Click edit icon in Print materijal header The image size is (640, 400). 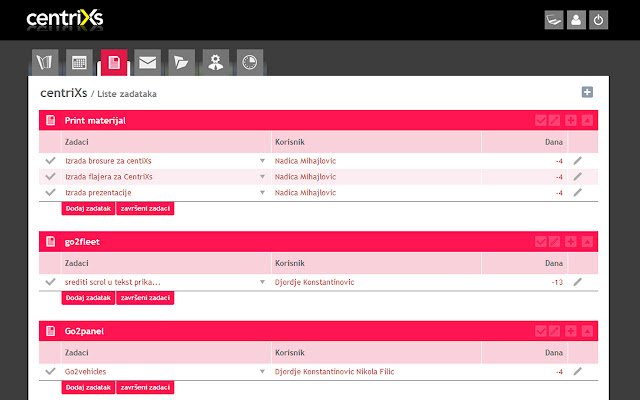point(554,120)
